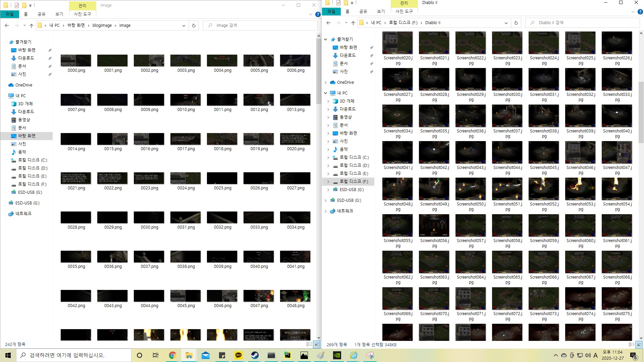644x362 pixels.
Task: Open Cortana circle on the taskbar
Action: pyautogui.click(x=140, y=355)
